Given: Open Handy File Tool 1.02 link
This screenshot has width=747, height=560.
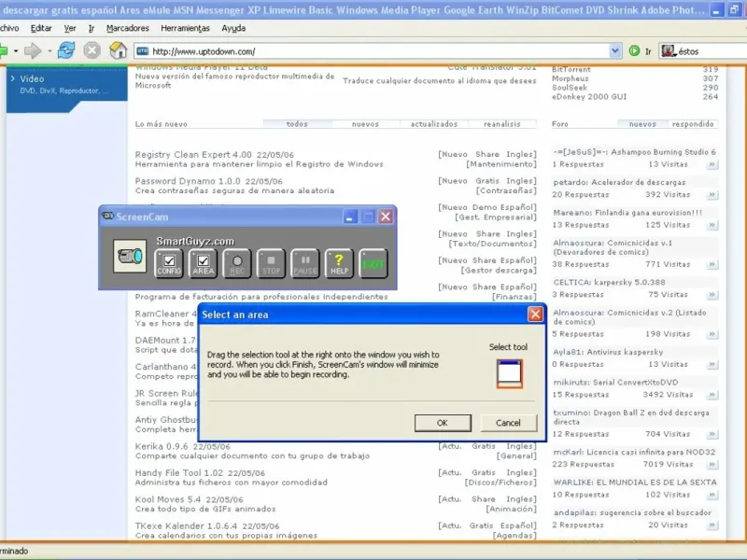Looking at the screenshot, I should 178,473.
